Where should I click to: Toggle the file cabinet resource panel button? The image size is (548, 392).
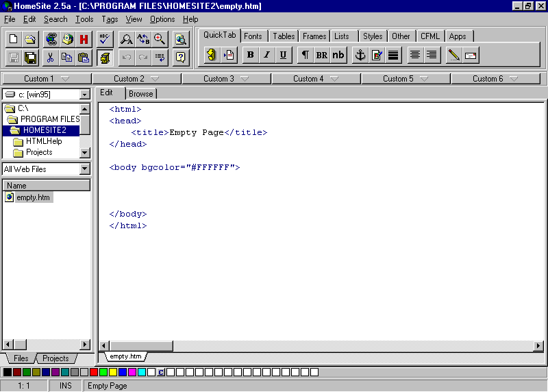tap(105, 58)
